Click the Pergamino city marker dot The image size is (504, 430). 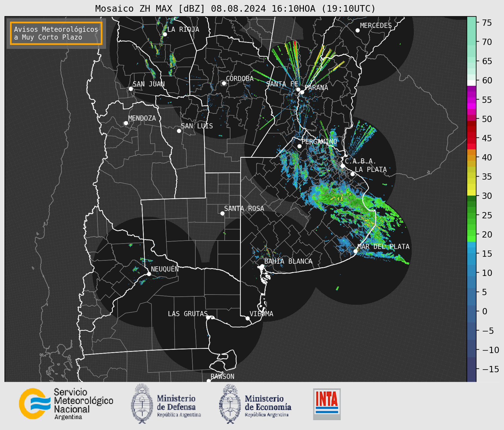tap(299, 146)
